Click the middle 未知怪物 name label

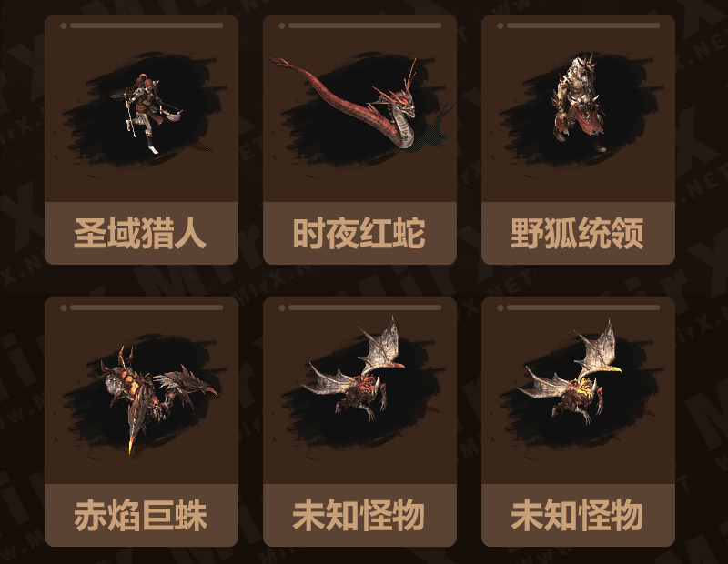[359, 515]
